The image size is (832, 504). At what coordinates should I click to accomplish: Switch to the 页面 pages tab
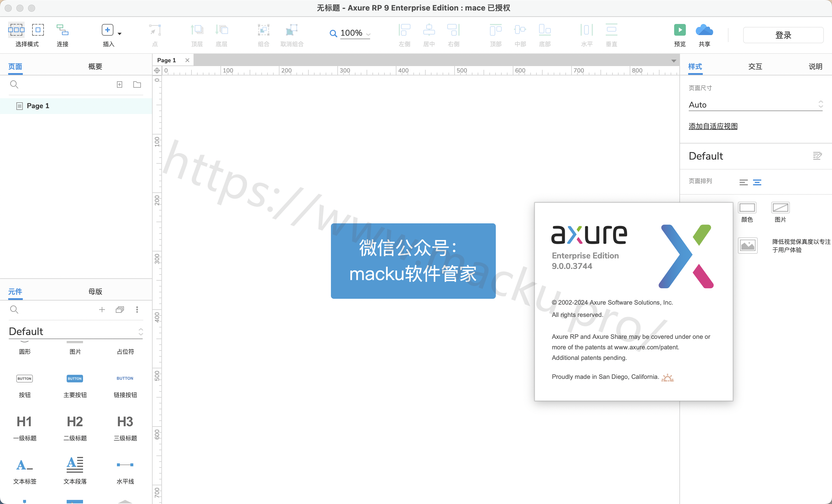15,66
